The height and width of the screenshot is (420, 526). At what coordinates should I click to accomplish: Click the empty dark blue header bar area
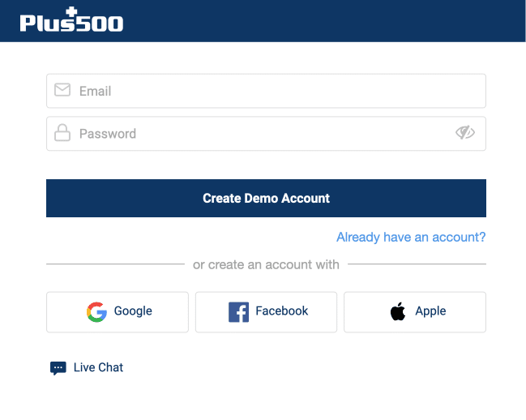point(322,21)
